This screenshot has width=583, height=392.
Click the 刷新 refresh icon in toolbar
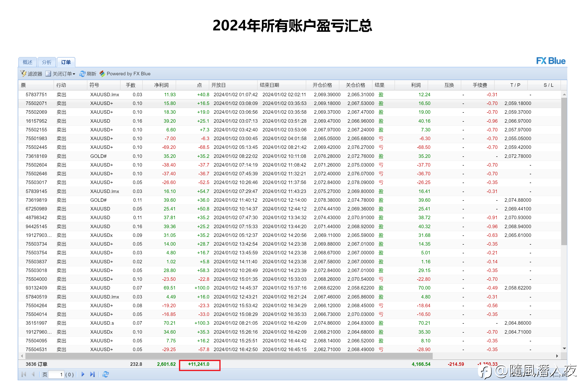82,74
